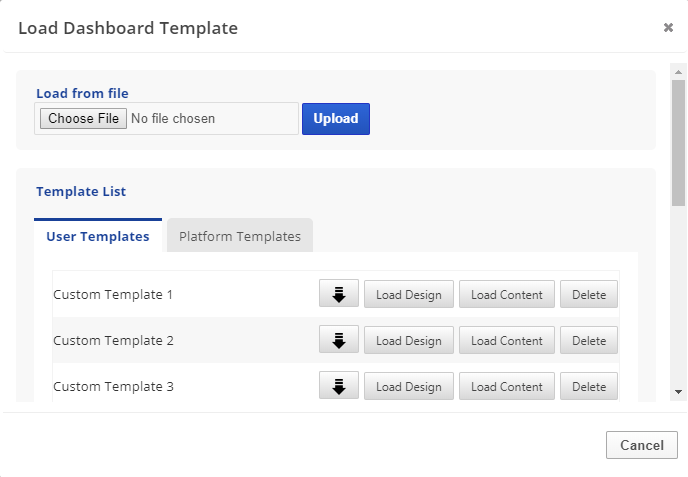The height and width of the screenshot is (477, 688).
Task: Load Design for Custom Template 1
Action: (408, 294)
